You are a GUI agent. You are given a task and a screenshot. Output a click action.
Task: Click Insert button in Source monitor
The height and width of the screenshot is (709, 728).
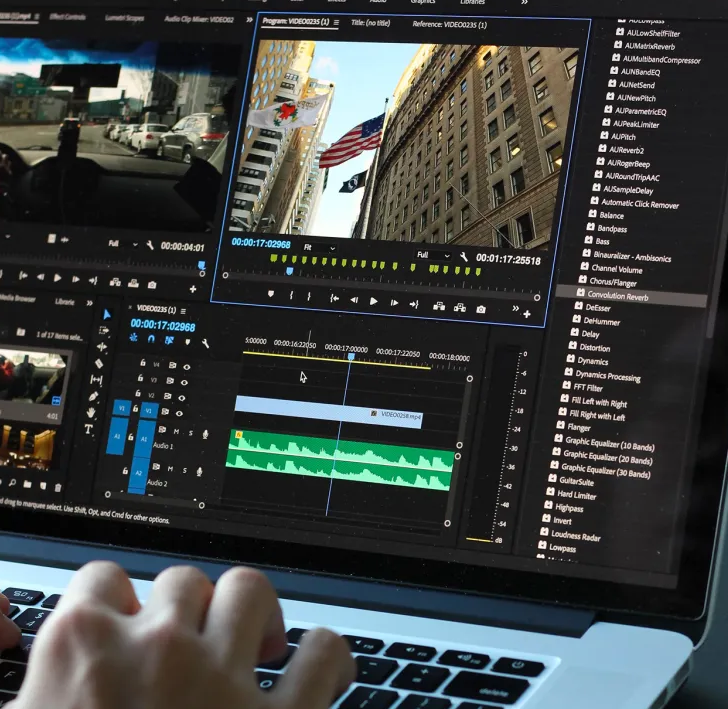click(115, 282)
